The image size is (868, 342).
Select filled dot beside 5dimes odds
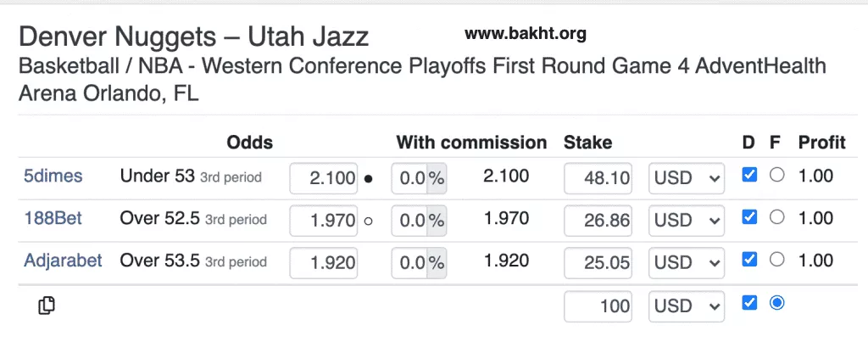coord(368,179)
